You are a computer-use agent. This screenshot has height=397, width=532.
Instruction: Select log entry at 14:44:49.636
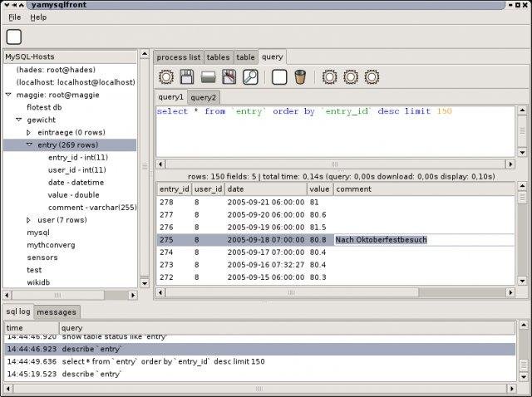coord(260,362)
